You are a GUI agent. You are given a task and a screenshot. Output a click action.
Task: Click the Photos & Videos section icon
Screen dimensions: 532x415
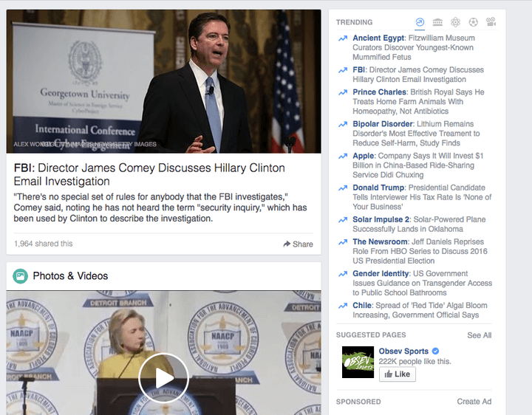[21, 276]
